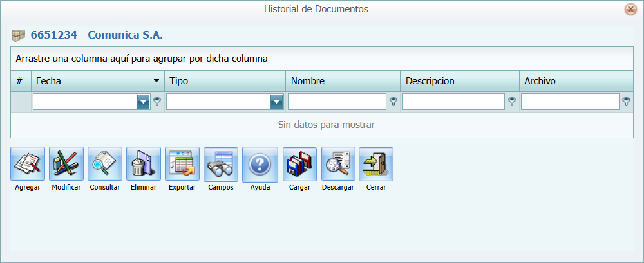Click the Eliminar trash icon
The image size is (644, 263).
coord(144,165)
